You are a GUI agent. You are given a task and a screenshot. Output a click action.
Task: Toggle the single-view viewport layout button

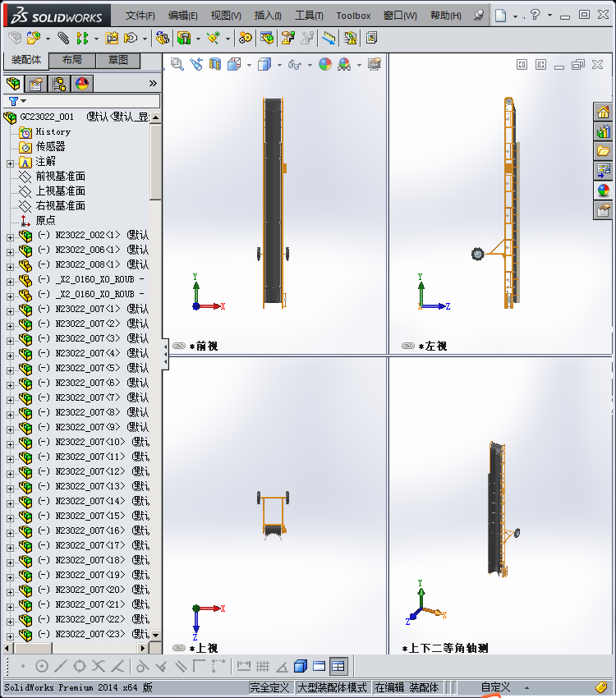point(319,666)
